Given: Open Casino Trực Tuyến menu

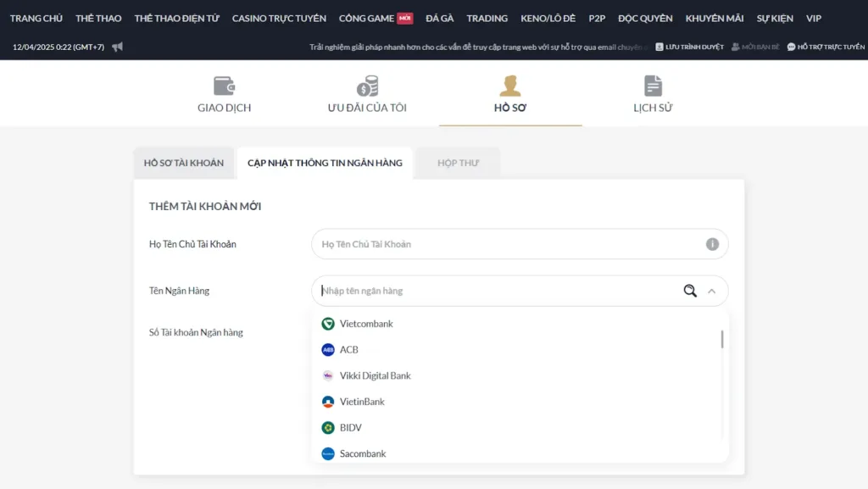Looking at the screenshot, I should click(279, 18).
